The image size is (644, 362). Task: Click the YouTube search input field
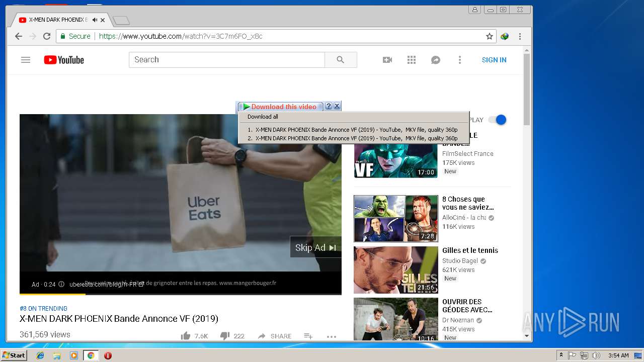pyautogui.click(x=227, y=60)
